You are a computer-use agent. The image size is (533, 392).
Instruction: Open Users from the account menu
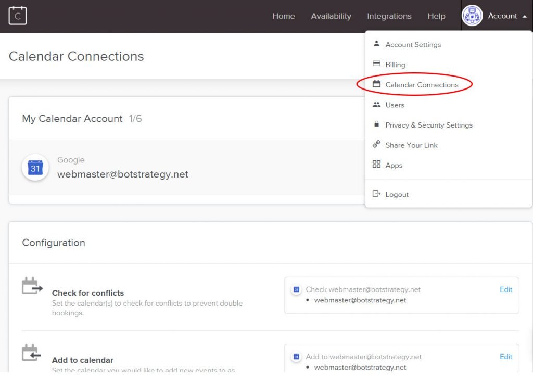[395, 105]
